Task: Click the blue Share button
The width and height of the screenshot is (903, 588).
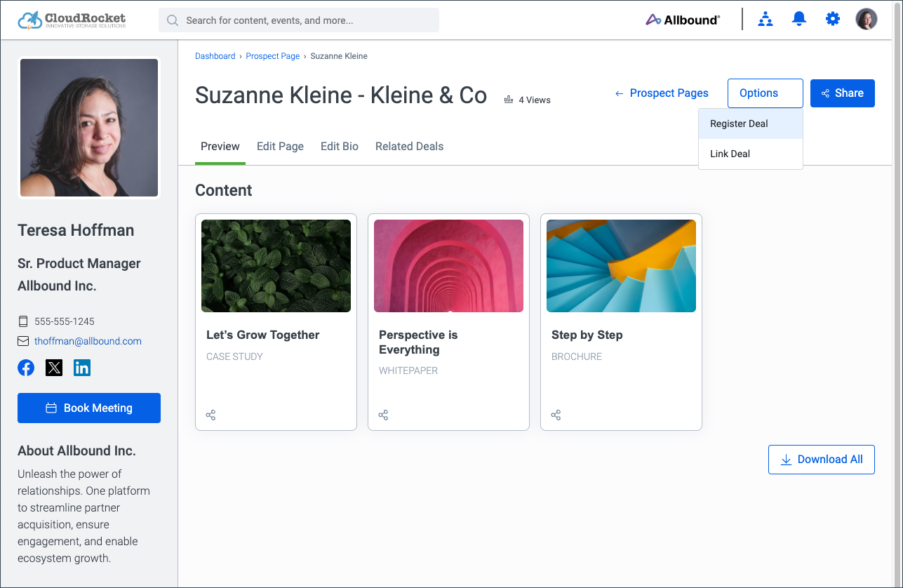Action: pos(843,93)
